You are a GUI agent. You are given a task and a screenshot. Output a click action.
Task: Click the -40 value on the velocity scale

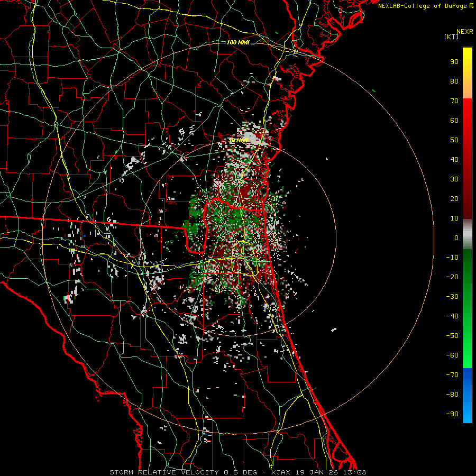[452, 316]
